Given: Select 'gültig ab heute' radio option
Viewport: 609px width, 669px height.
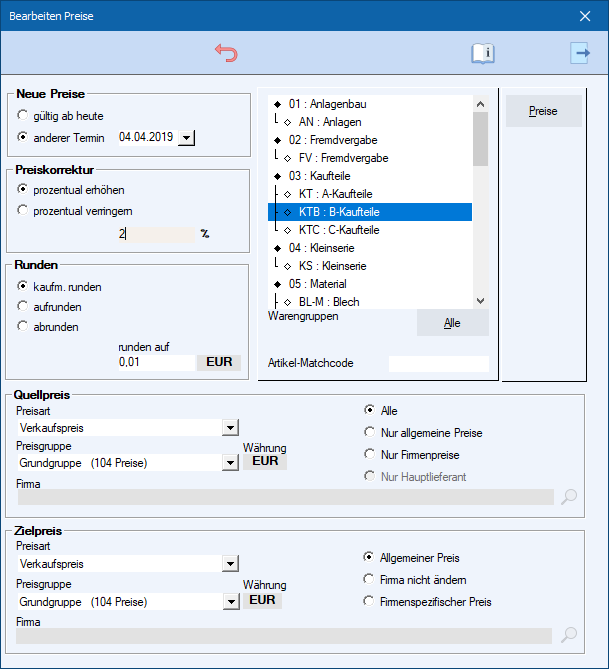Looking at the screenshot, I should pos(23,116).
